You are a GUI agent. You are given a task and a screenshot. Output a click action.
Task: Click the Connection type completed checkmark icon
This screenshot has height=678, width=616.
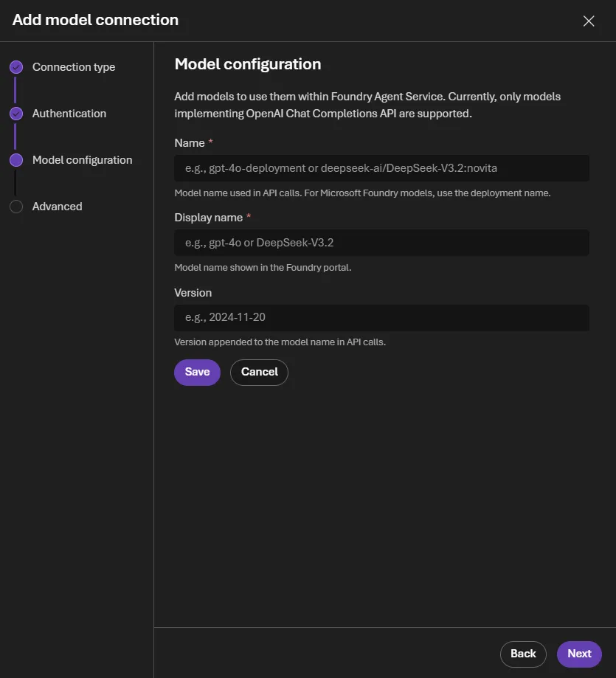pos(16,67)
